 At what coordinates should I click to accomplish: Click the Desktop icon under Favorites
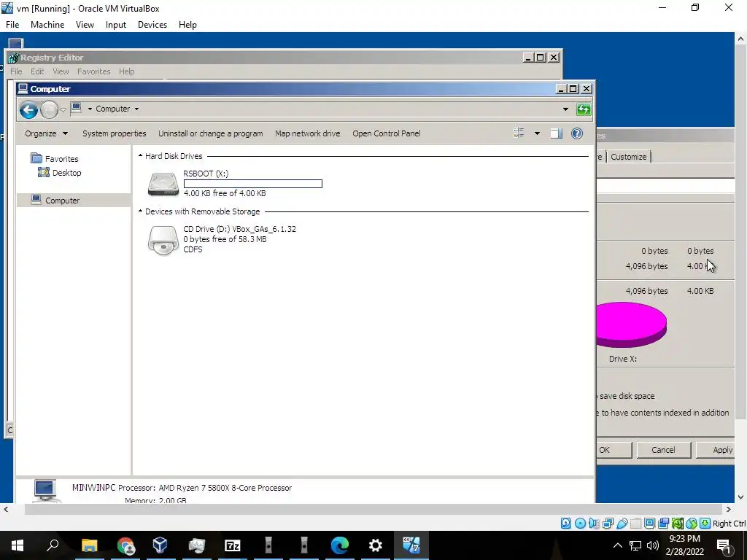pos(43,172)
